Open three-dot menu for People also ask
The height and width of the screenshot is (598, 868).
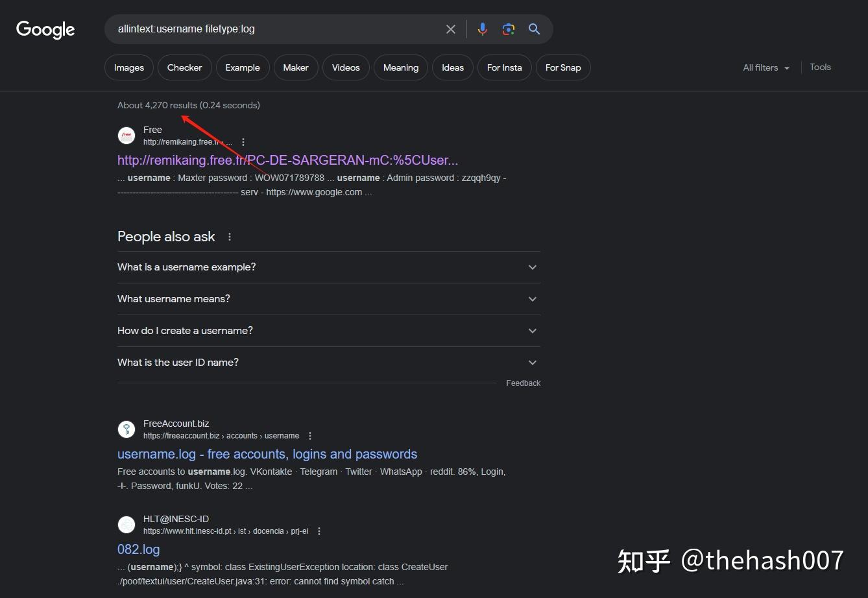[230, 237]
